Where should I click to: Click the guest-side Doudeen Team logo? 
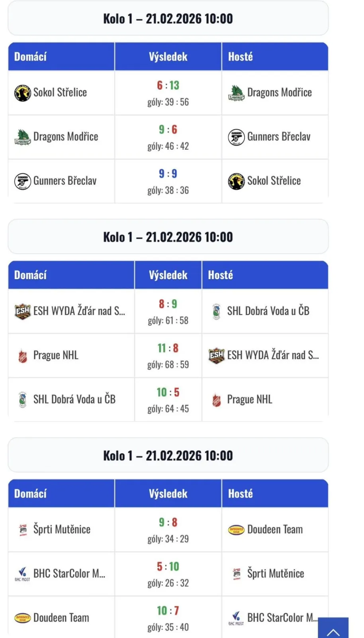click(x=236, y=530)
